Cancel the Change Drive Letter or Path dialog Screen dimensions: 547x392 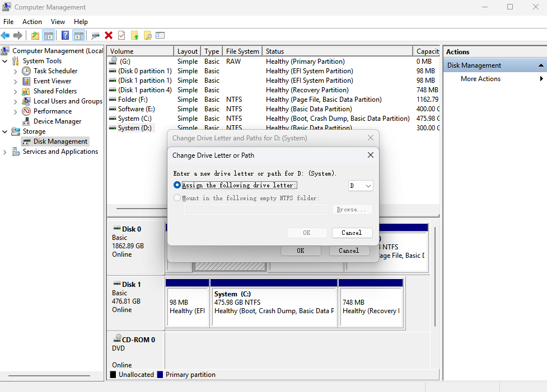(x=352, y=233)
